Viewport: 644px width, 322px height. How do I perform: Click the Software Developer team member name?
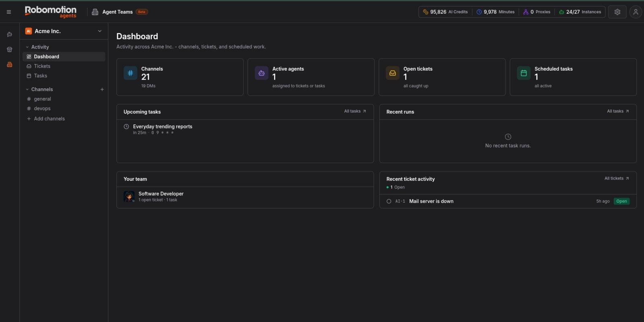(x=161, y=194)
